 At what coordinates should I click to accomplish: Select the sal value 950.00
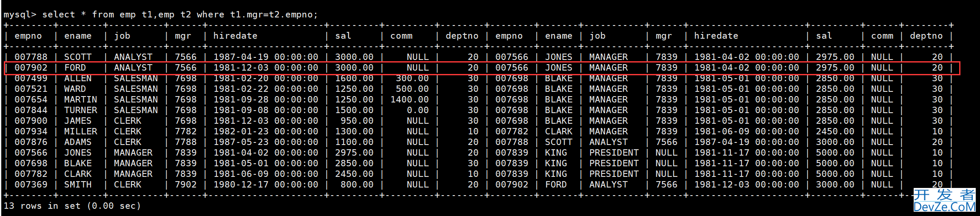tap(357, 121)
